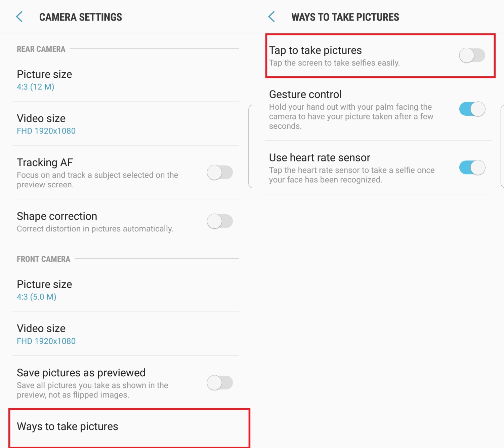The width and height of the screenshot is (504, 448).
Task: Turn off Use heart rate sensor
Action: (472, 167)
